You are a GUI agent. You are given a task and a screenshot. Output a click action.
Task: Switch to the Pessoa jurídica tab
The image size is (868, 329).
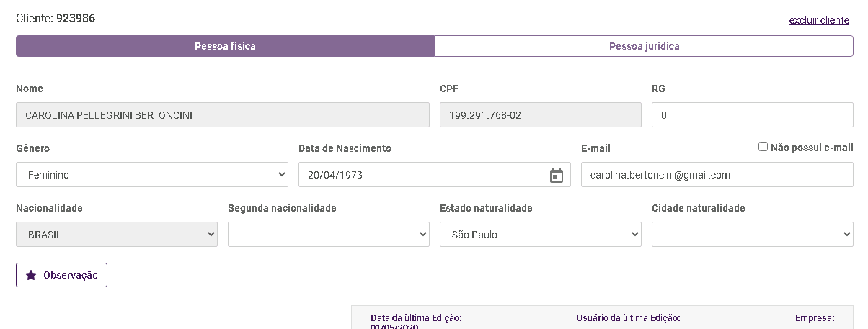click(644, 46)
